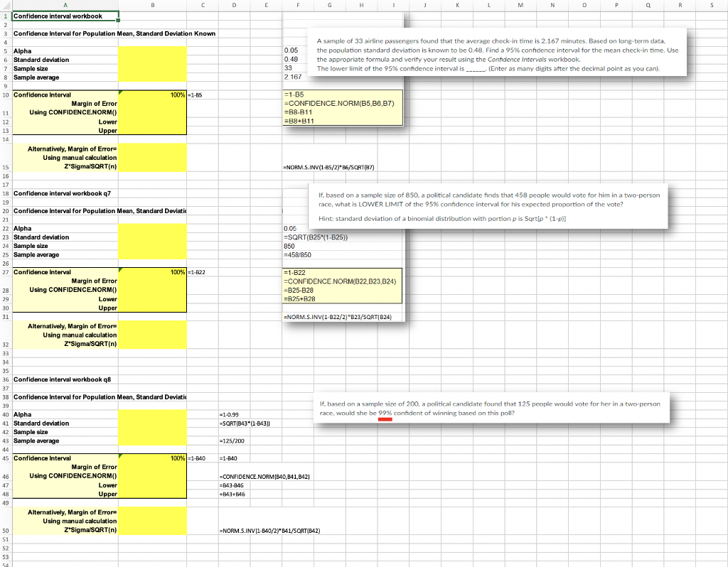The height and width of the screenshot is (567, 728).
Task: Click the question box about 125 of 200 voters
Action: click(492, 408)
